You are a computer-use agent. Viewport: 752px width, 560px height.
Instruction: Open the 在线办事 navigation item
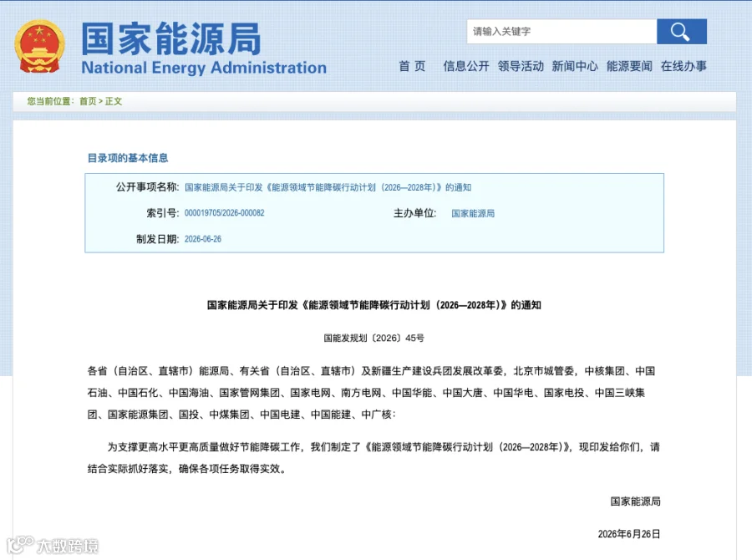click(x=683, y=66)
